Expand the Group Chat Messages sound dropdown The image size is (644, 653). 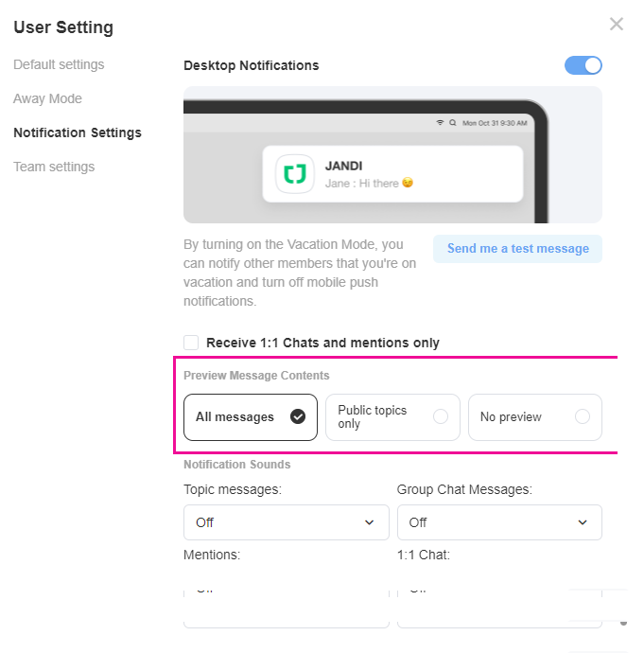point(499,522)
